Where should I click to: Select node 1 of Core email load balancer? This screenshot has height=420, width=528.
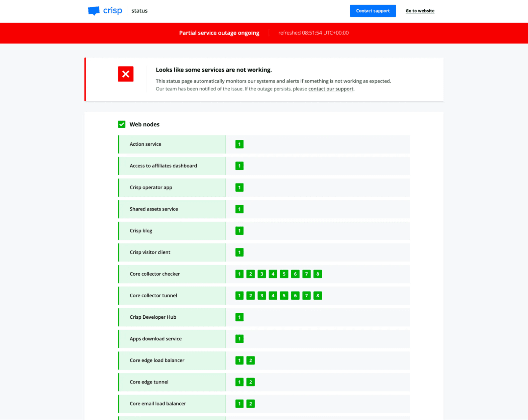[239, 404]
